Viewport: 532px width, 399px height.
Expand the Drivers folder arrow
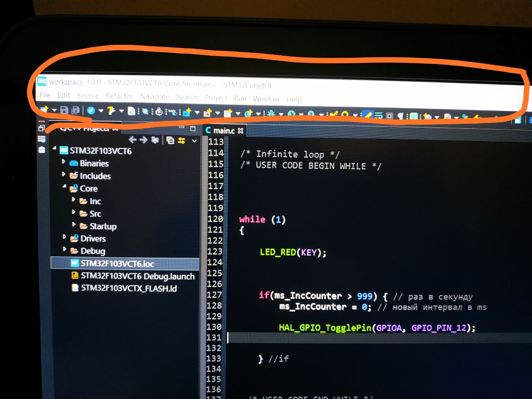(64, 236)
